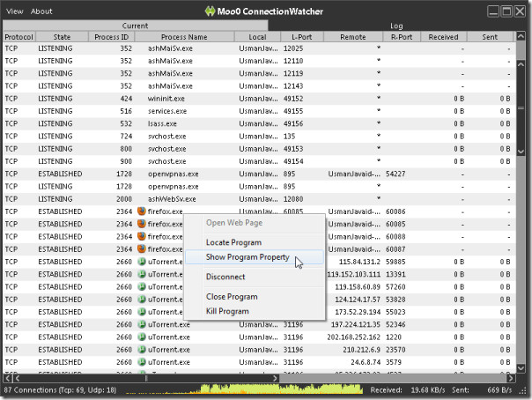The width and height of the screenshot is (532, 400).
Task: Sort by the State column header
Action: 62,37
